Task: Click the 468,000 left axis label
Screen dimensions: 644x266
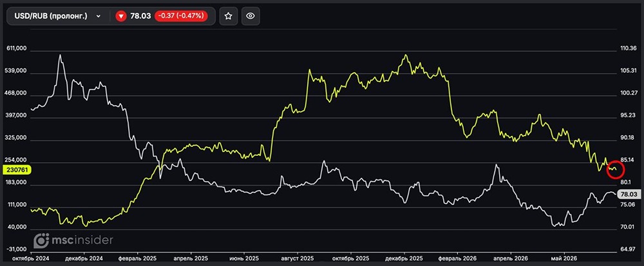Action: pyautogui.click(x=17, y=93)
